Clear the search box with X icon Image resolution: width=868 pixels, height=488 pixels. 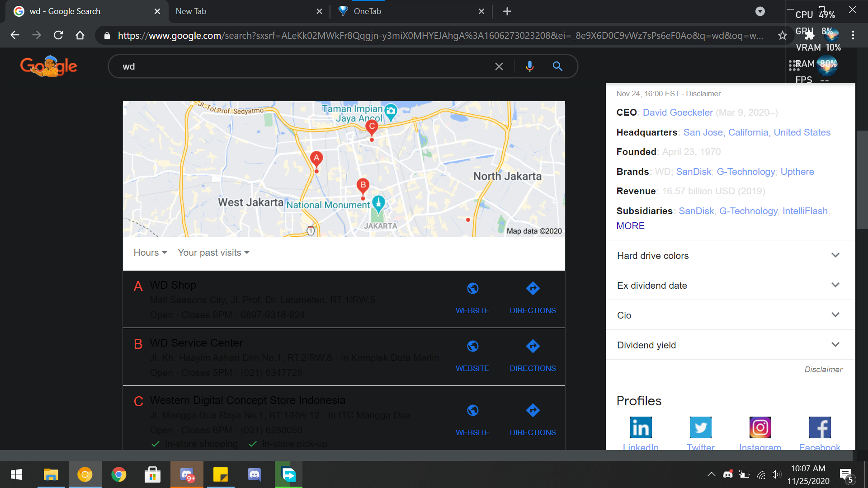tap(499, 66)
